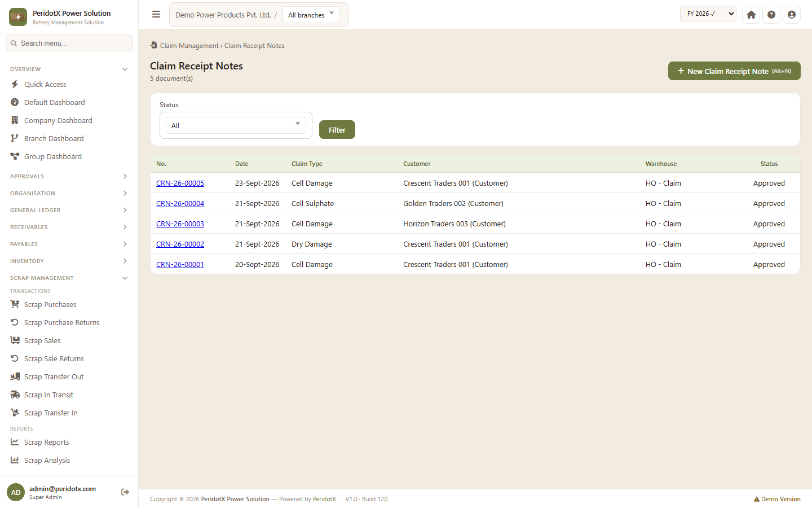
Task: Collapse the Overview section
Action: (x=69, y=69)
